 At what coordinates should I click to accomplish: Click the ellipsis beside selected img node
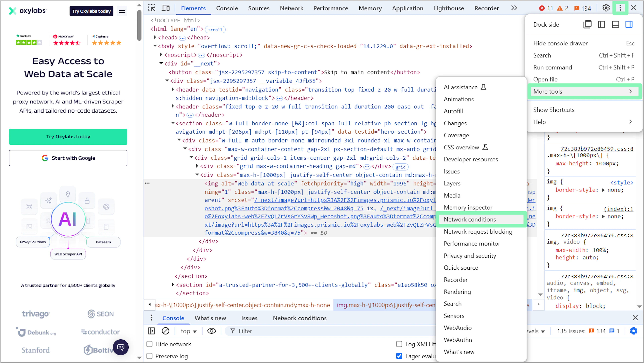pyautogui.click(x=147, y=183)
